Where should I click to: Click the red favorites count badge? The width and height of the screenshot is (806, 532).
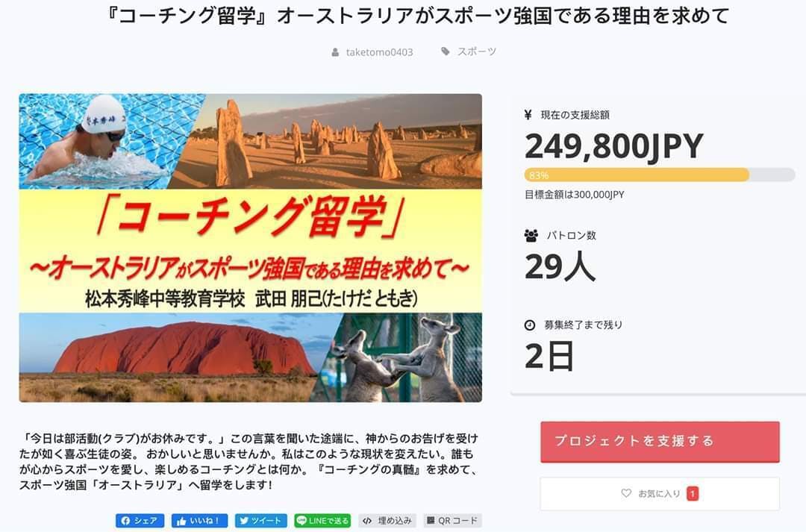coord(693,493)
